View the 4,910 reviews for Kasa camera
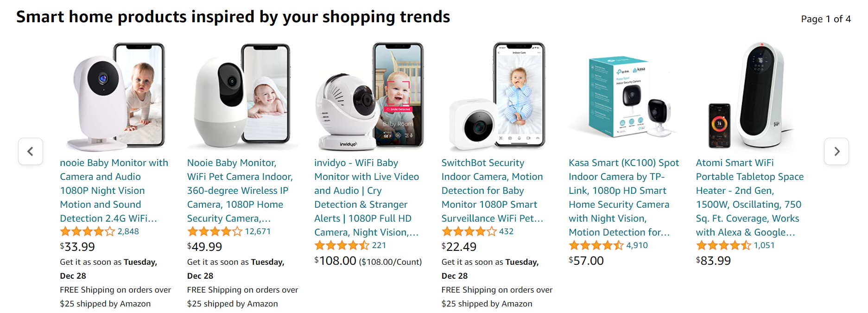 [637, 245]
